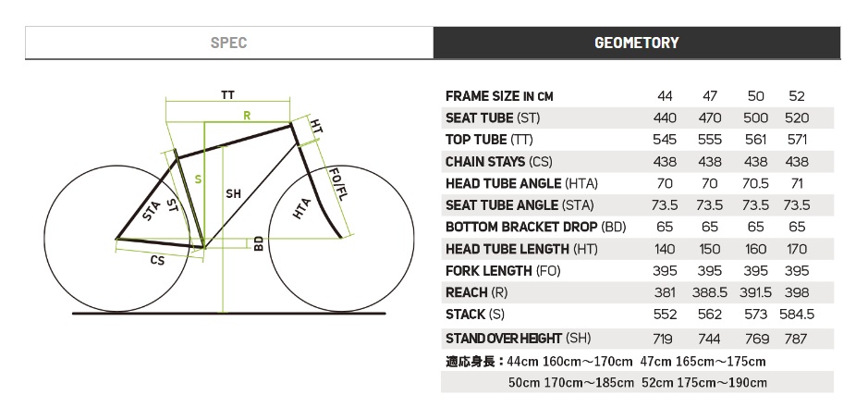Image resolution: width=868 pixels, height=420 pixels.
Task: Click the STANDOVER HEIGHT (SH) row label
Action: (519, 338)
